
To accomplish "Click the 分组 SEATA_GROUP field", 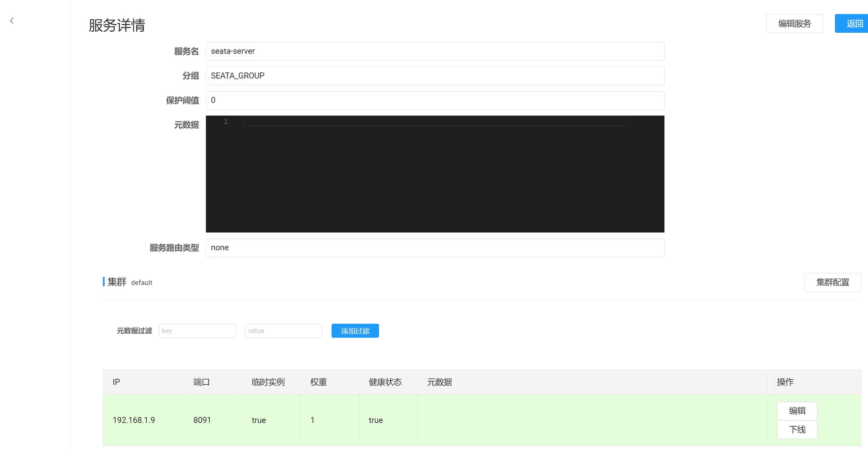I will click(435, 76).
